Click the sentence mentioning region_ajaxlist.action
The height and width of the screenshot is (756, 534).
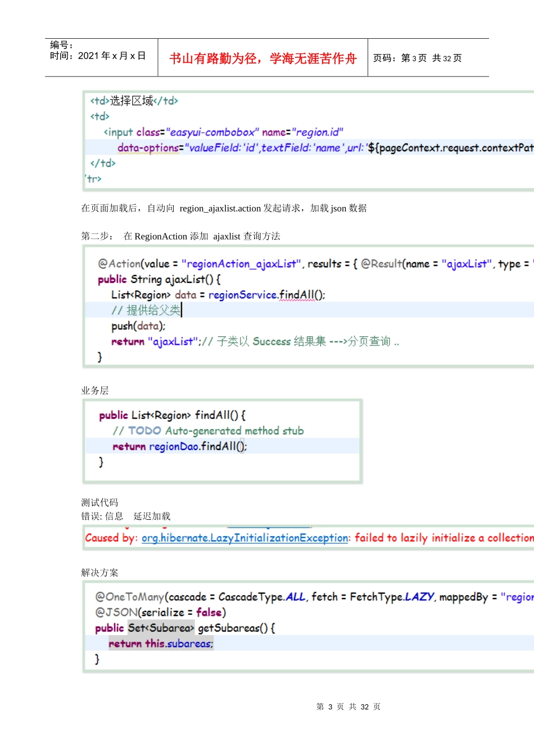point(224,208)
